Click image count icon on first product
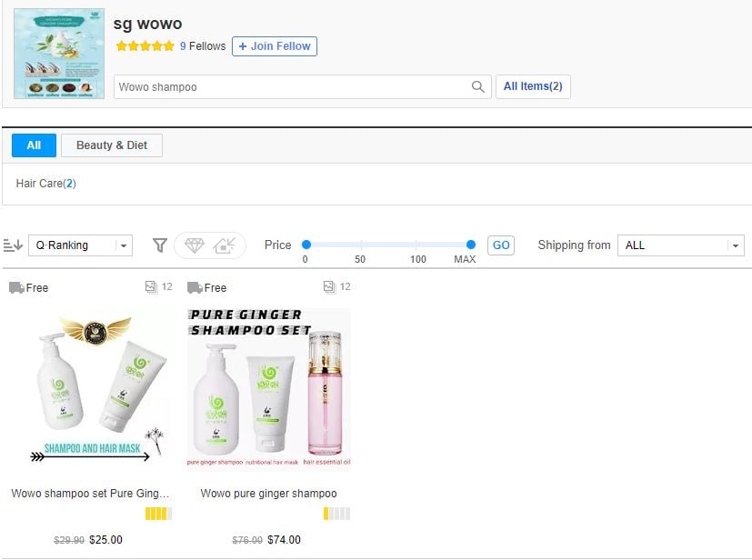752x560 pixels. [151, 287]
